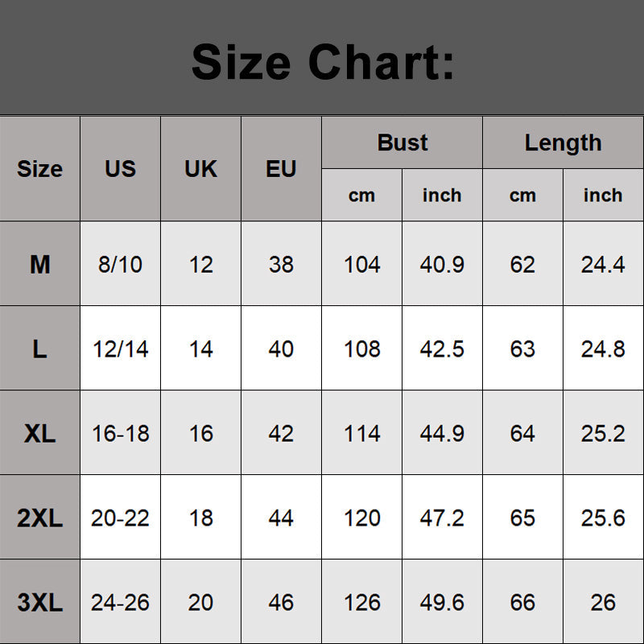The width and height of the screenshot is (644, 644).
Task: Select the US 16-18 cell
Action: 120,433
